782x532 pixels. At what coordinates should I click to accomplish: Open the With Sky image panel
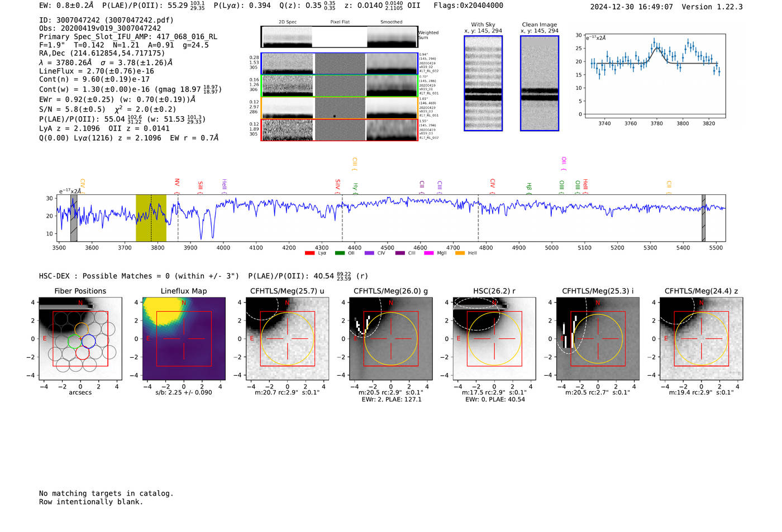point(483,83)
